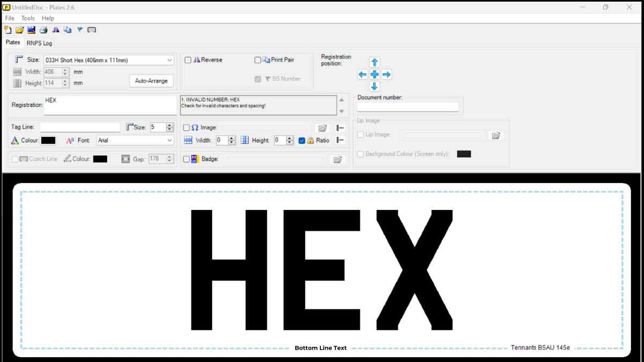This screenshot has width=644, height=362.
Task: Click down arrow of error message list
Action: (x=341, y=111)
